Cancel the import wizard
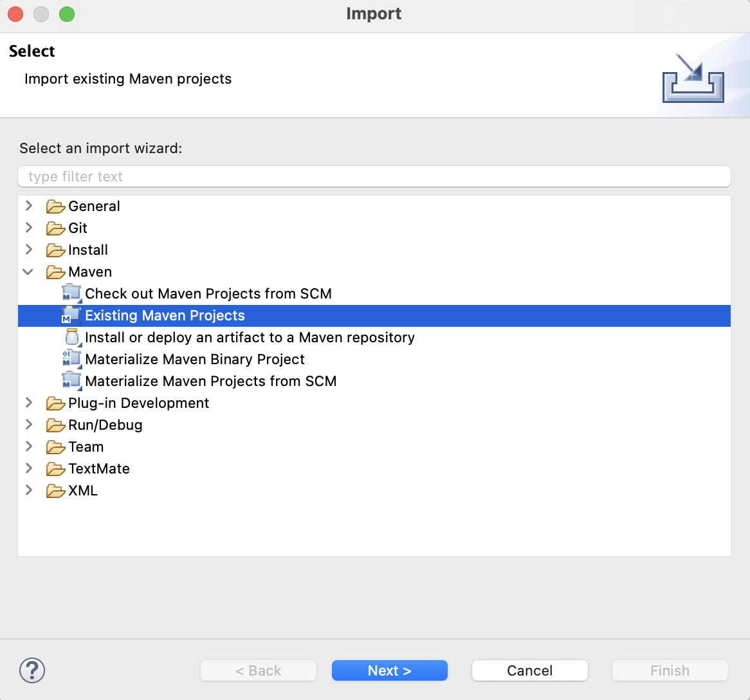750x700 pixels. click(529, 670)
